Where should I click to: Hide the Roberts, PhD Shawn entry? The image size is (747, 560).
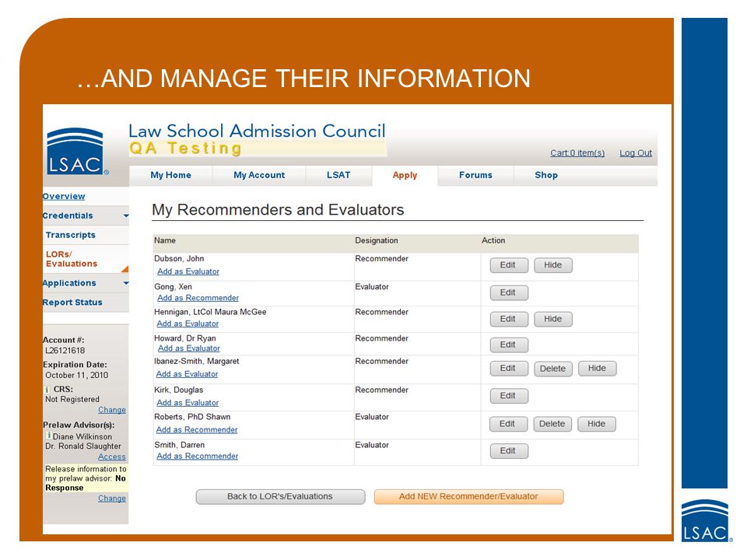(x=597, y=424)
